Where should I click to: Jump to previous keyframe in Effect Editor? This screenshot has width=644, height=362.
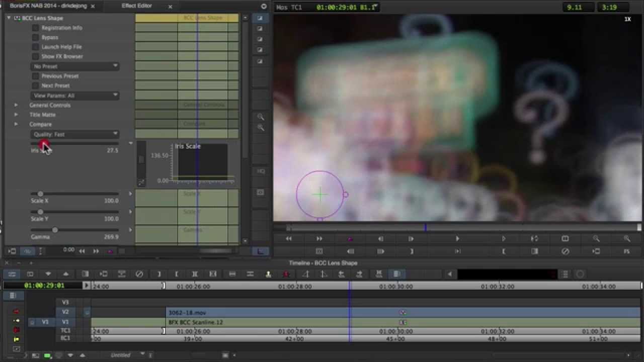point(82,251)
